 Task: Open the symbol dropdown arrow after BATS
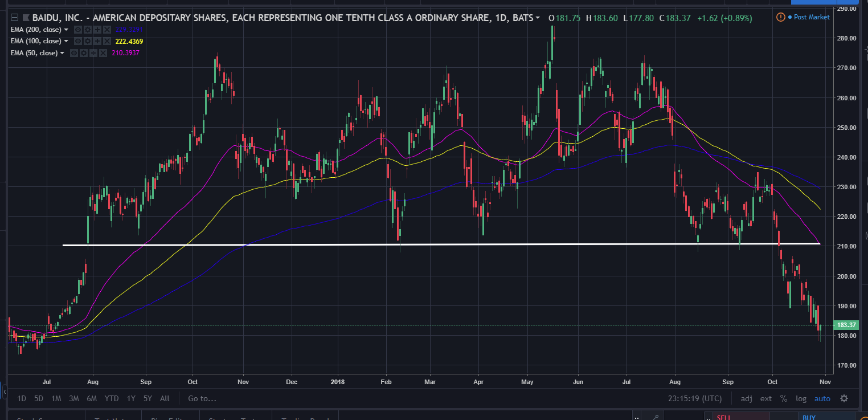pos(538,18)
